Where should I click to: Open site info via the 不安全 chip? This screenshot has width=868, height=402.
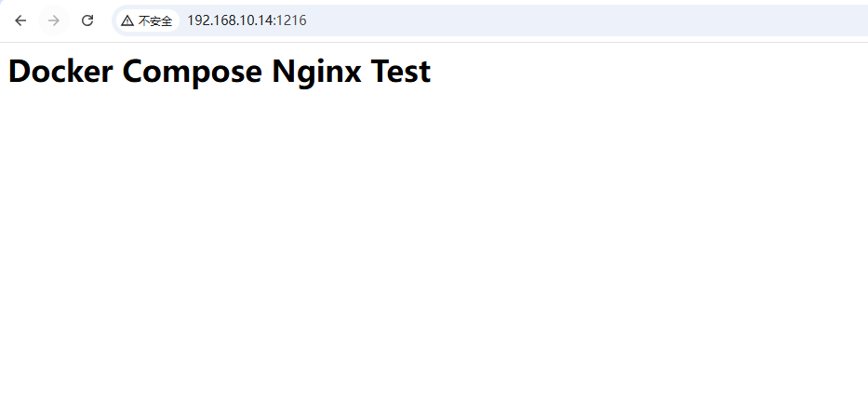pos(147,21)
